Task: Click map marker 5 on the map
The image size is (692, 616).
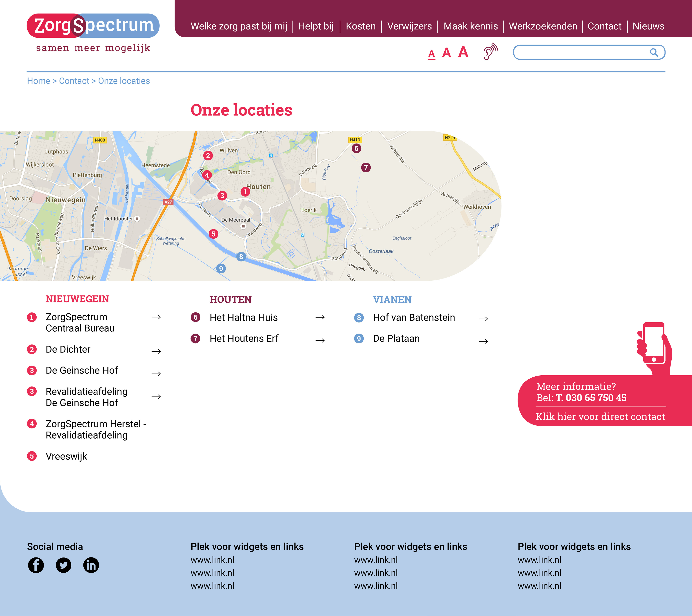Action: (213, 234)
